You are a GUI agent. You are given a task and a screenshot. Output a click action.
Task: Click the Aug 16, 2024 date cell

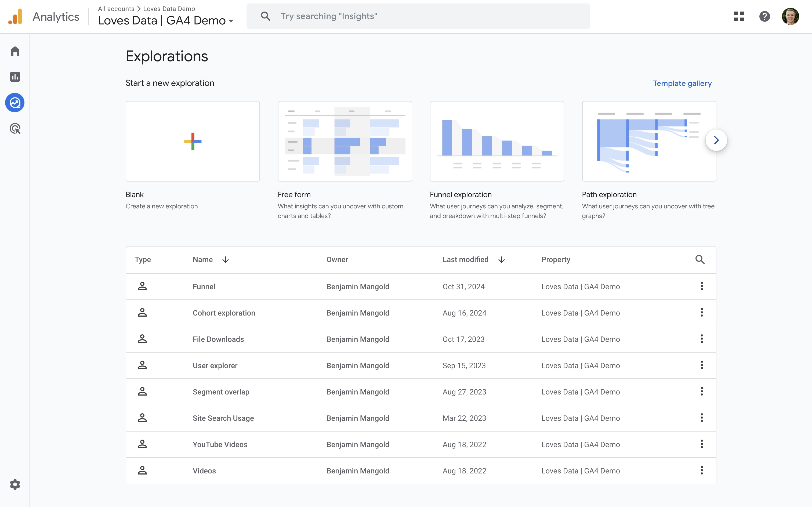(464, 313)
